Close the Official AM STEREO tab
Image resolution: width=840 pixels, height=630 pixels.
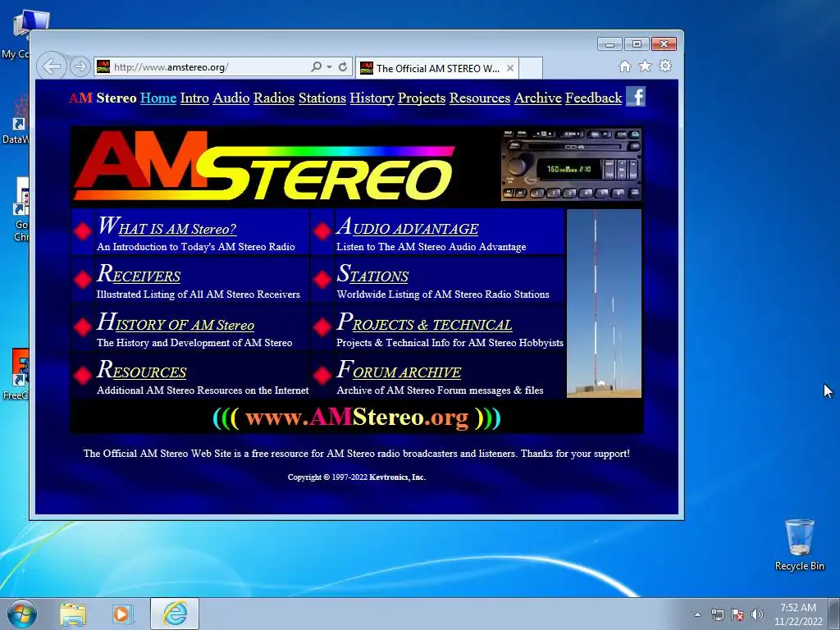coord(510,68)
